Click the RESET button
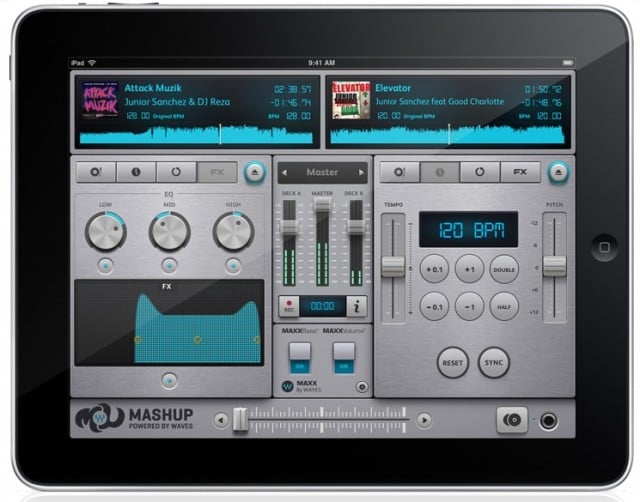The image size is (640, 502). [x=453, y=362]
